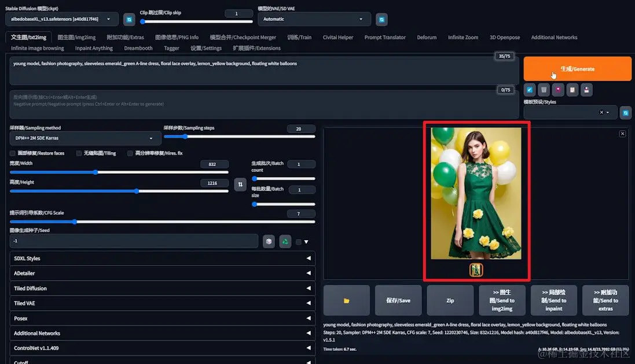Viewport: 635px width, 364px height.
Task: Expand the Posex section
Action: tap(162, 318)
